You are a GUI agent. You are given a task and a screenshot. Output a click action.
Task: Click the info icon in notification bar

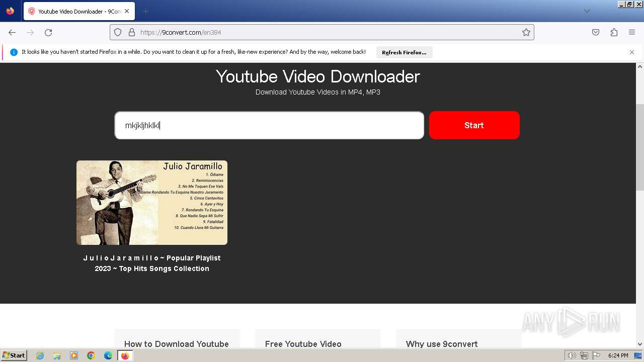click(14, 52)
